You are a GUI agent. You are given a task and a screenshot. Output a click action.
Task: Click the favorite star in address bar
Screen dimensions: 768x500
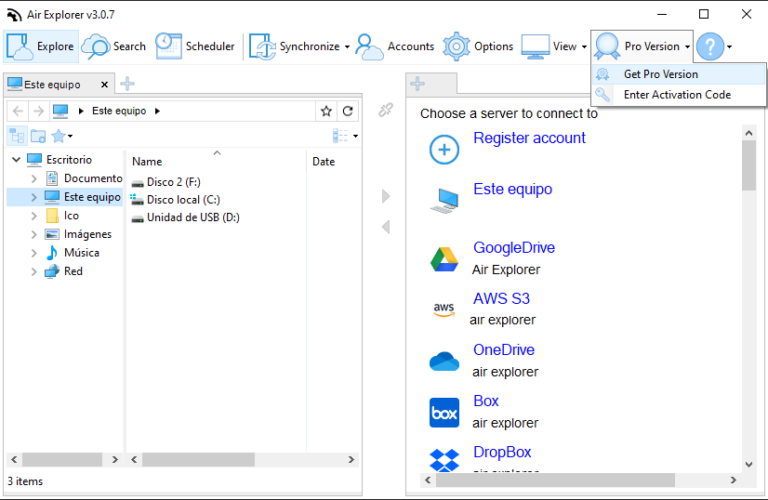pyautogui.click(x=326, y=111)
